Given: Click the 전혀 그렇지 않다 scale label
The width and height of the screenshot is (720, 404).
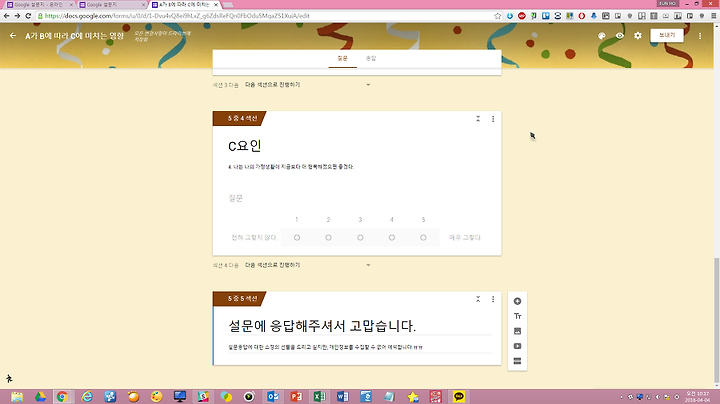Looking at the screenshot, I should pyautogui.click(x=254, y=238).
